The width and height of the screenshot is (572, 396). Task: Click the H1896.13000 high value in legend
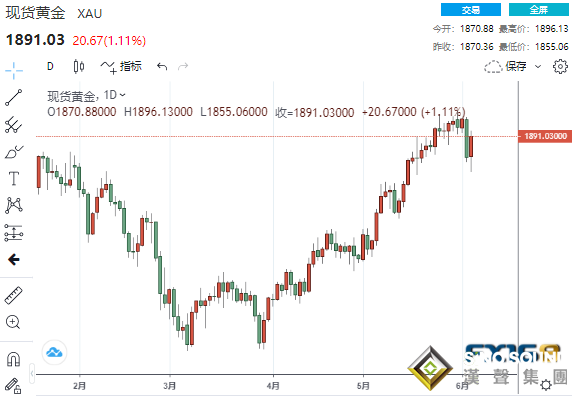click(x=158, y=112)
